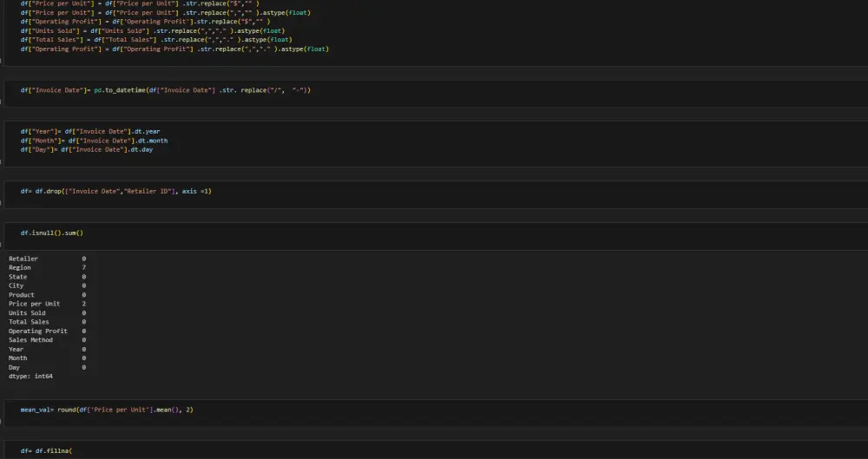Click the df["Year"] dt.year code line

click(x=90, y=131)
